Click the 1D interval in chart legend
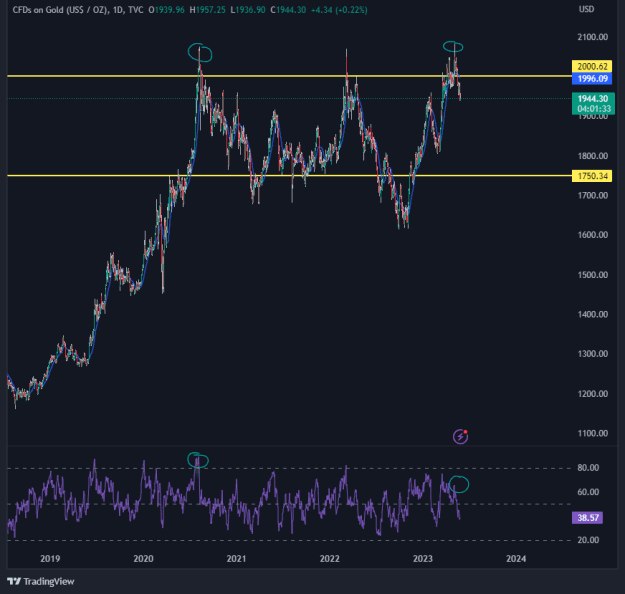 tap(118, 10)
